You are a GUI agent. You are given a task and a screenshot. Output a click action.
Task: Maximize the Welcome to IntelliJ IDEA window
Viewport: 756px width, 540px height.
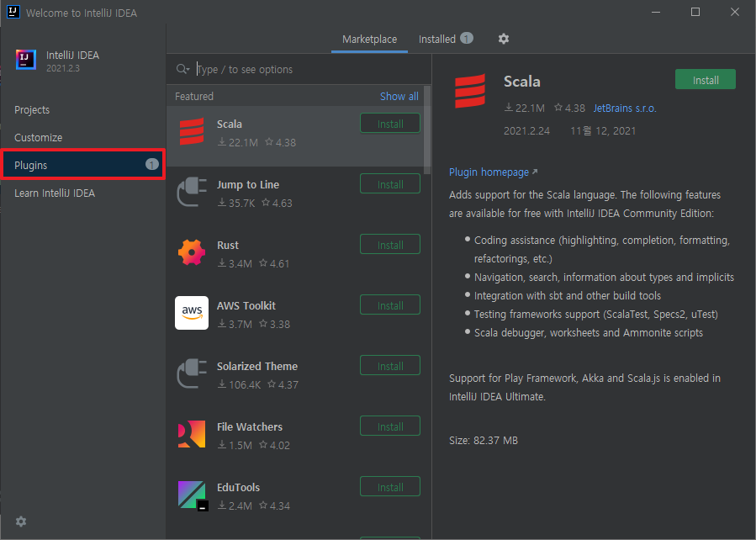[695, 12]
